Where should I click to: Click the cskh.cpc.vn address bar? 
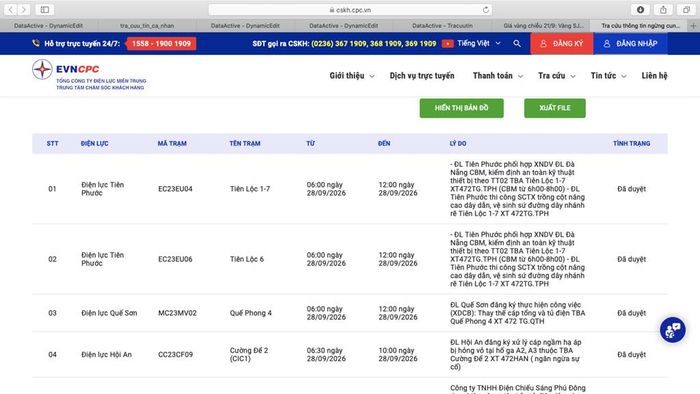pos(350,10)
